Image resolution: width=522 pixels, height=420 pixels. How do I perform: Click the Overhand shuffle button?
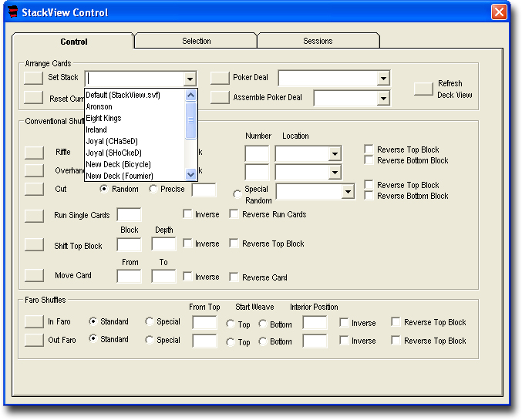[x=34, y=171]
